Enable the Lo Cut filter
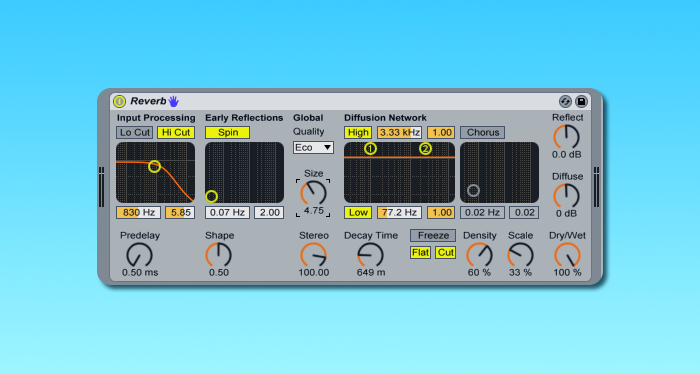Screen dimensions: 700x374 (134, 133)
